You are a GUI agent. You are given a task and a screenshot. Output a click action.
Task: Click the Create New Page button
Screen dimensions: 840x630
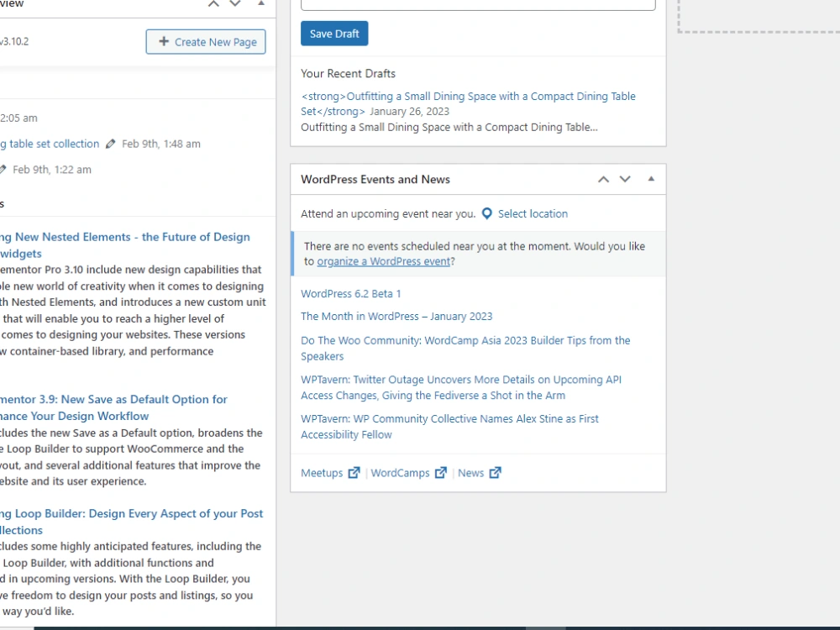(x=206, y=42)
